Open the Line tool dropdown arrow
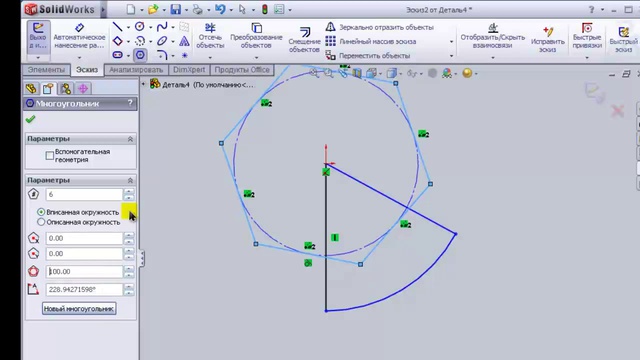Screen dimensions: 640x360 coord(128,27)
